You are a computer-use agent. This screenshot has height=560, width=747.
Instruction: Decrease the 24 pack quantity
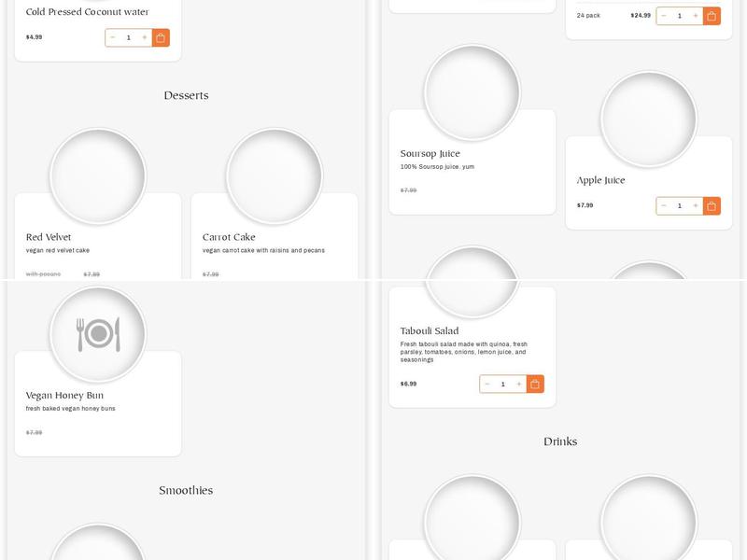(664, 16)
